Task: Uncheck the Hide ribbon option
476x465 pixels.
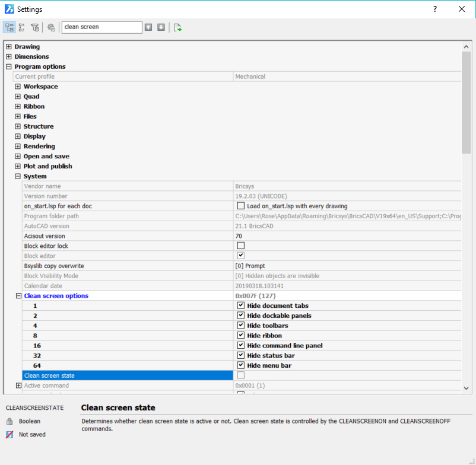Action: click(x=241, y=335)
